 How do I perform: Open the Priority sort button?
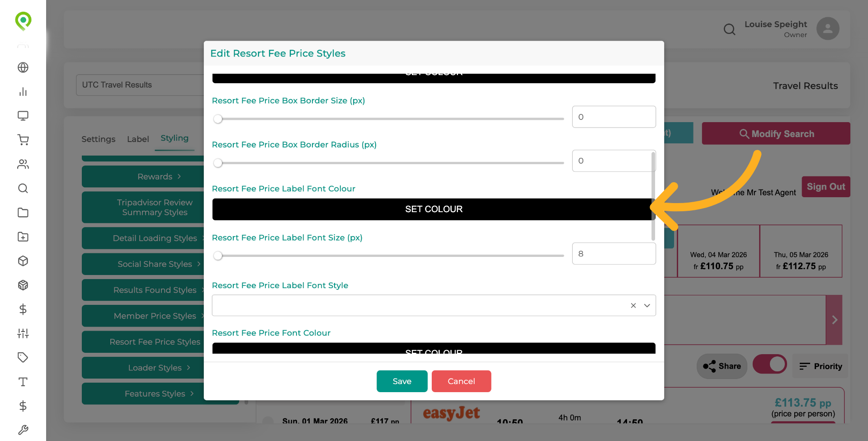820,366
